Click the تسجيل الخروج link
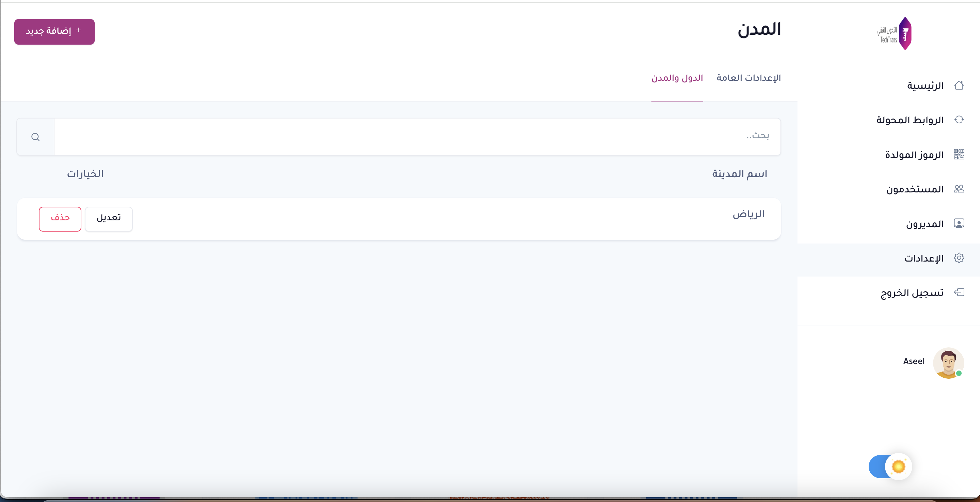The width and height of the screenshot is (980, 502). point(912,293)
